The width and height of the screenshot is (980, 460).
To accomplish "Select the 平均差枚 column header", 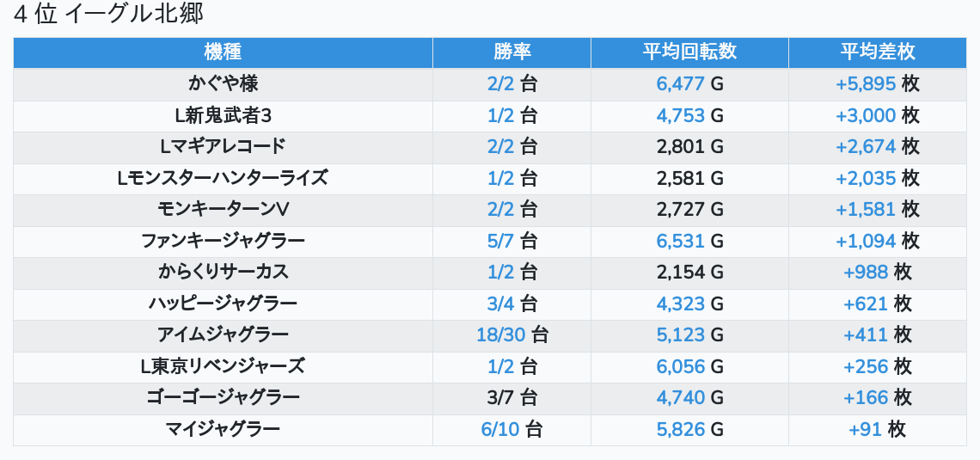I will pos(877,52).
